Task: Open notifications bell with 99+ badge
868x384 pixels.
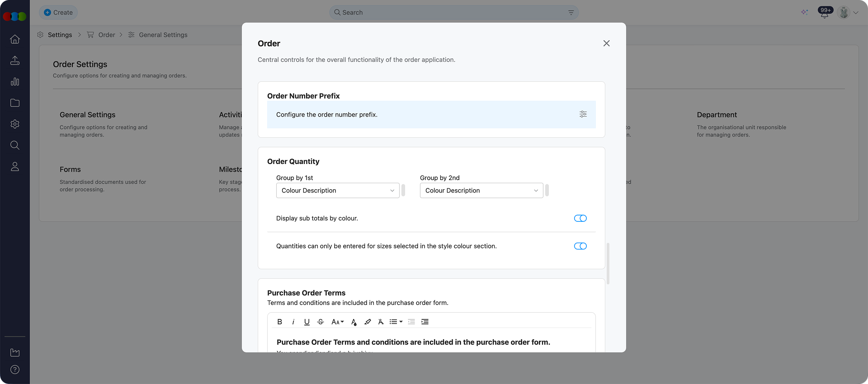Action: pyautogui.click(x=824, y=13)
